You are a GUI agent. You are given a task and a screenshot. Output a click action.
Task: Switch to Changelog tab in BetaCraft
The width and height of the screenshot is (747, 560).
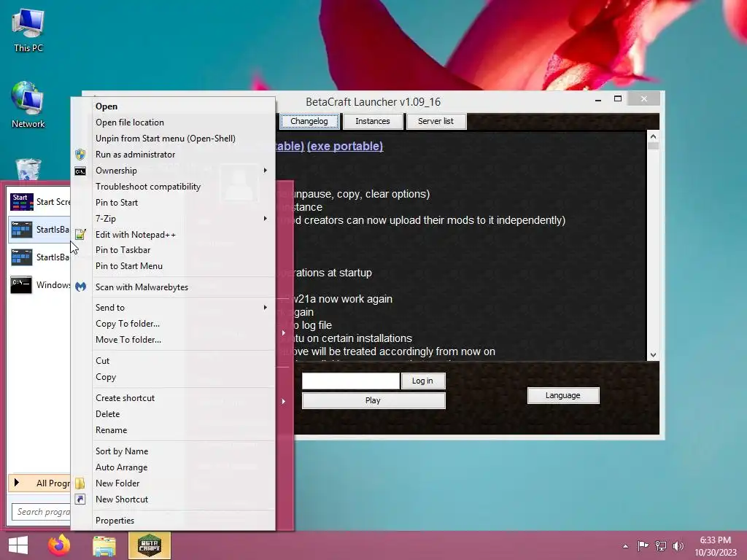[x=309, y=122]
